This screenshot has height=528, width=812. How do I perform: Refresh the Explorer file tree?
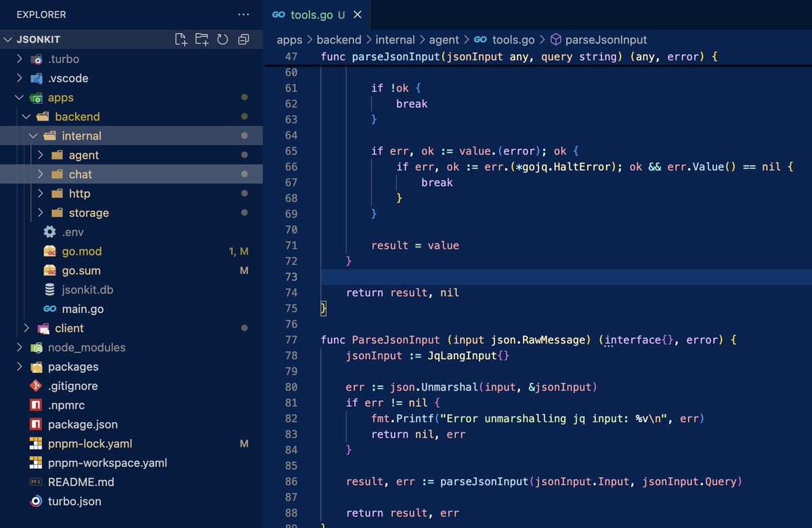(x=223, y=39)
